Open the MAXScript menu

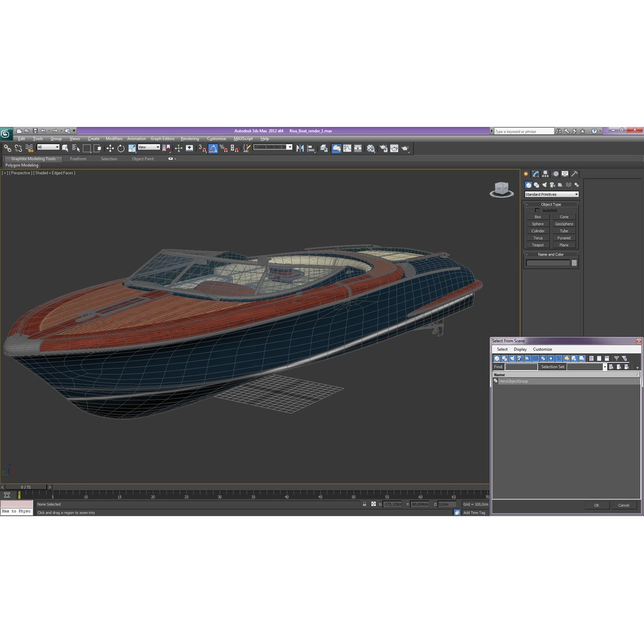click(x=243, y=139)
